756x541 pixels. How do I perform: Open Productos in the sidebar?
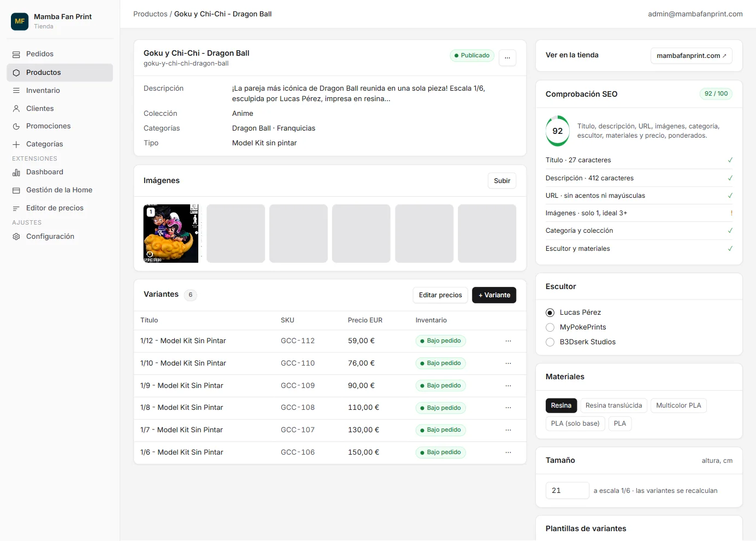click(60, 73)
